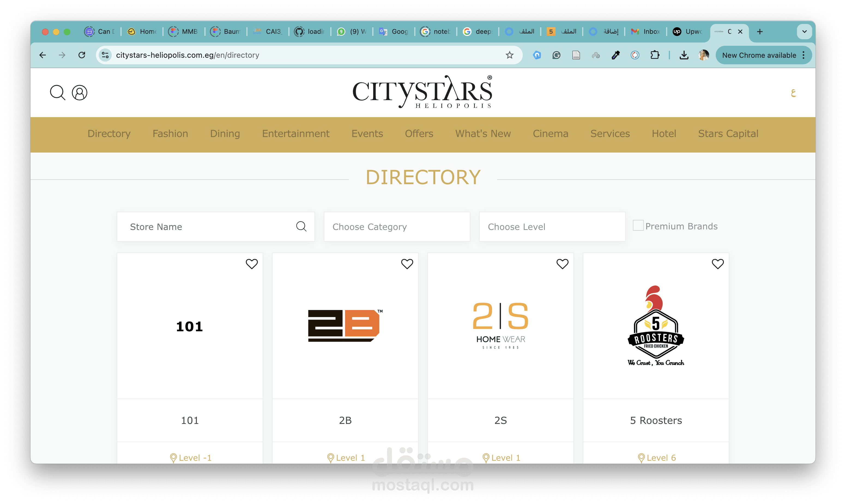Click Level -1 location under 101

(x=190, y=457)
